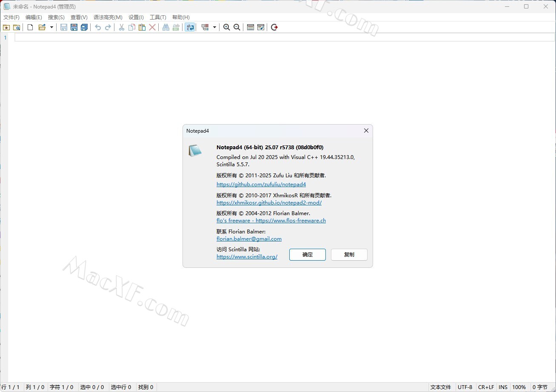
Task: Click the 找到 0 status entry
Action: coord(146,387)
